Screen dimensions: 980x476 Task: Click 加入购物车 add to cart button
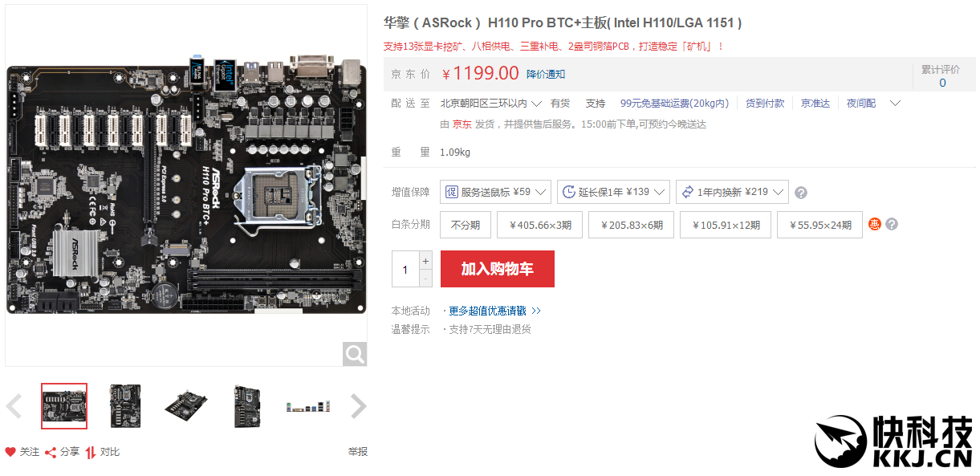tap(497, 269)
